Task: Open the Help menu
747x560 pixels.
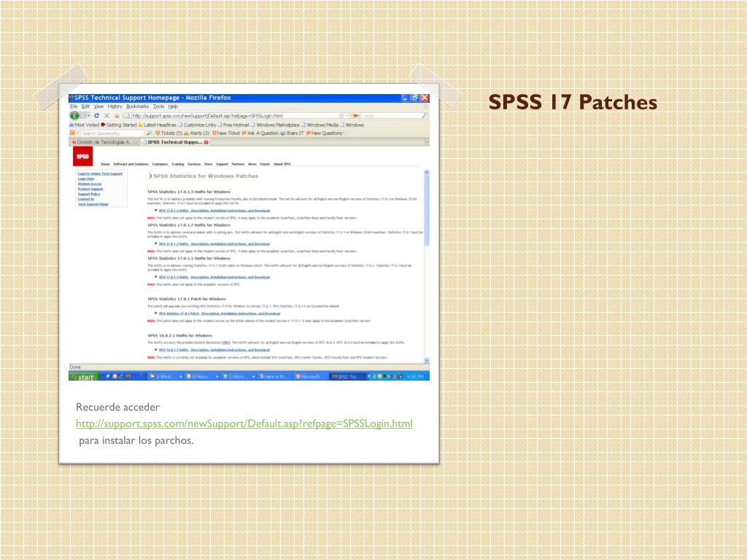Action: [x=173, y=106]
